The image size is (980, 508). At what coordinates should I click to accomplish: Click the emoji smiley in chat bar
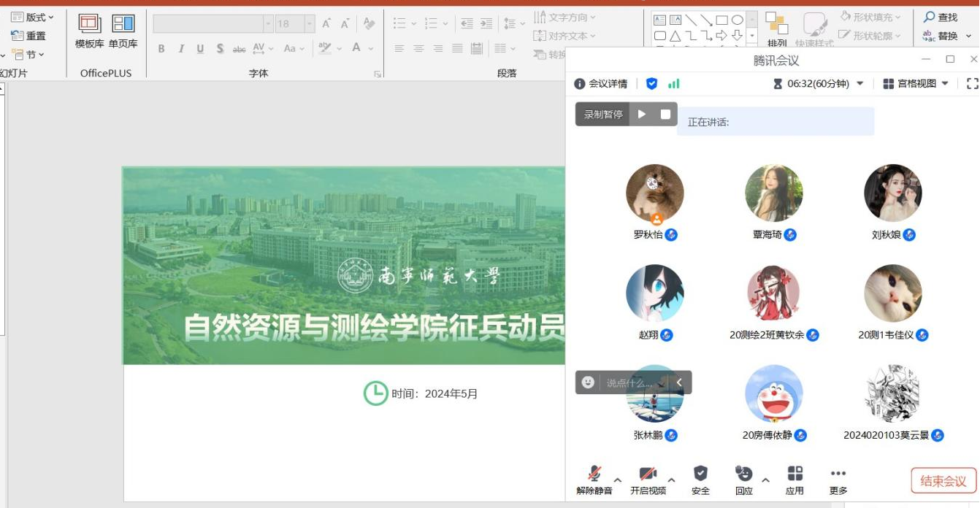(x=588, y=382)
